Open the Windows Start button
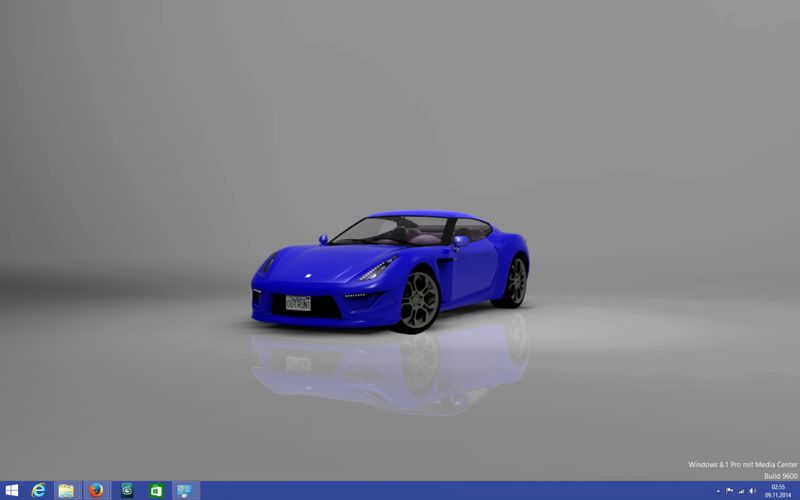Screen dimensions: 800x500 (x=11, y=491)
